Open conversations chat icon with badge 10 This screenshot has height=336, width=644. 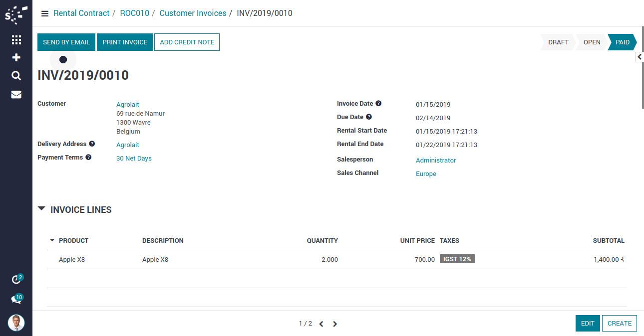[x=16, y=299]
